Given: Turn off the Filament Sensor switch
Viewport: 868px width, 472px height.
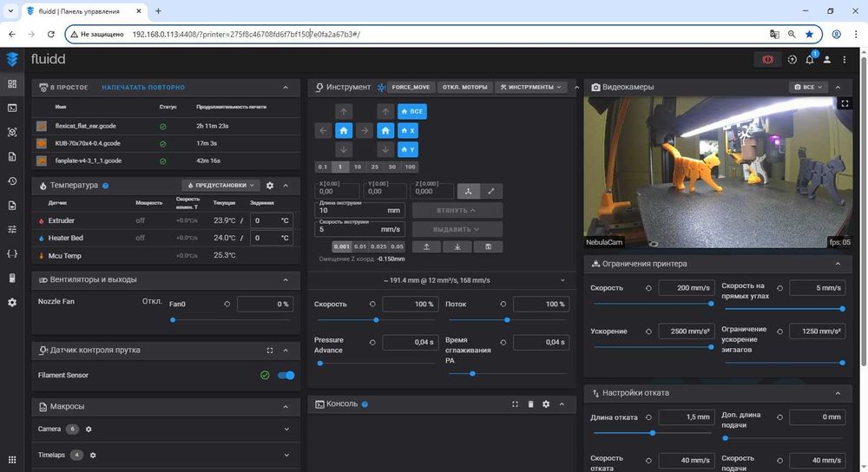Looking at the screenshot, I should (286, 375).
